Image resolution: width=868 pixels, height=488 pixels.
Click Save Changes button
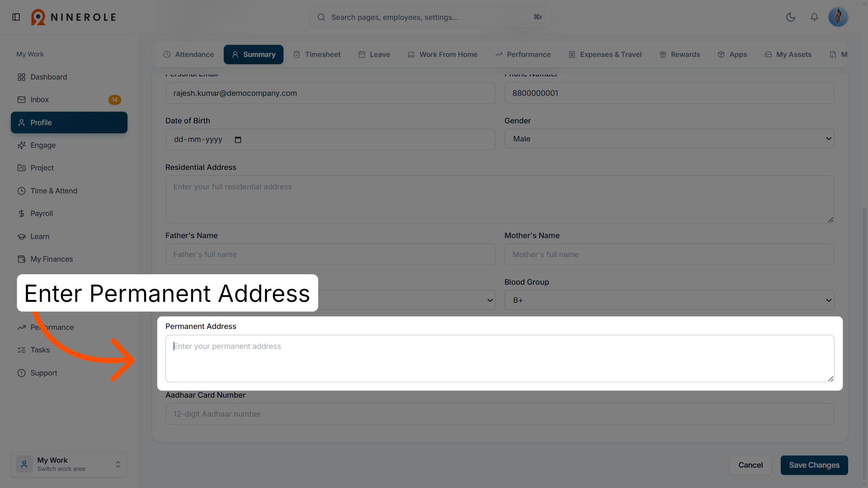(x=814, y=465)
